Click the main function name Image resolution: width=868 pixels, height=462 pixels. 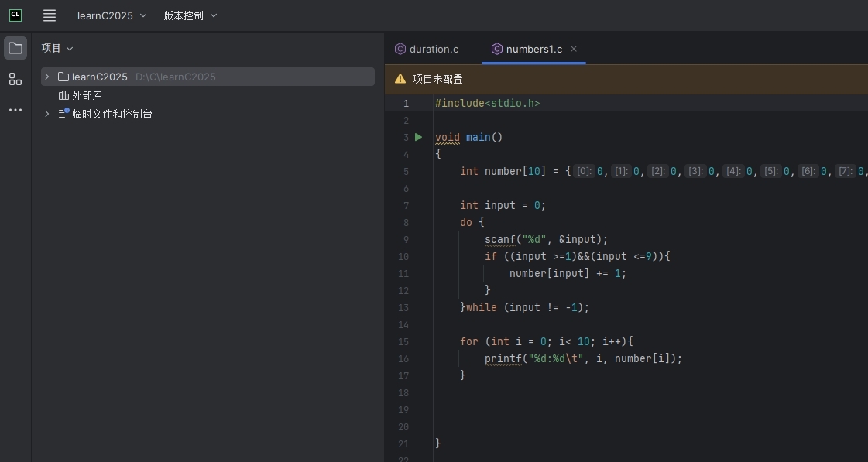click(x=478, y=137)
